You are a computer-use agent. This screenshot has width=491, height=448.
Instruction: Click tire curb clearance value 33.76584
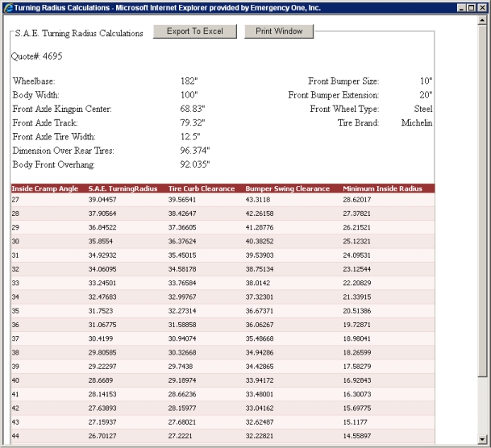182,283
